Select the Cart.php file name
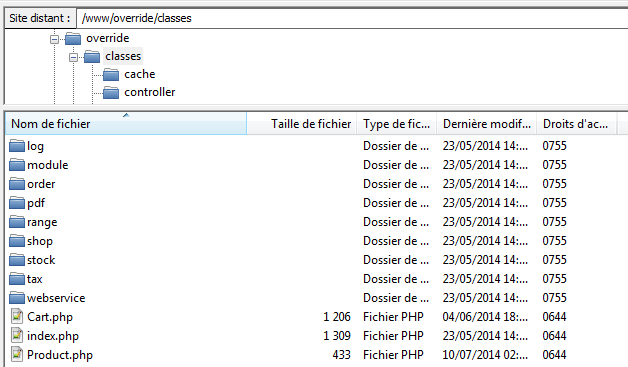628x367 pixels. [50, 317]
